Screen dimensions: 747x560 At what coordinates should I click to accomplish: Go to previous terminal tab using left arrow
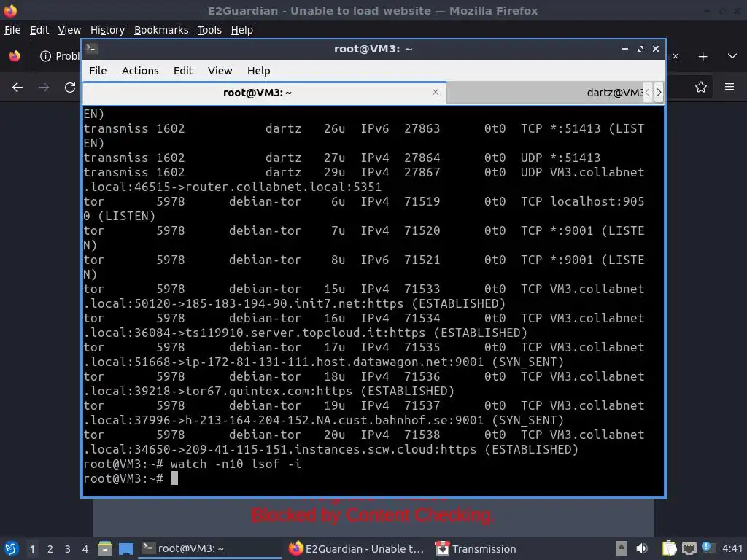pos(648,93)
